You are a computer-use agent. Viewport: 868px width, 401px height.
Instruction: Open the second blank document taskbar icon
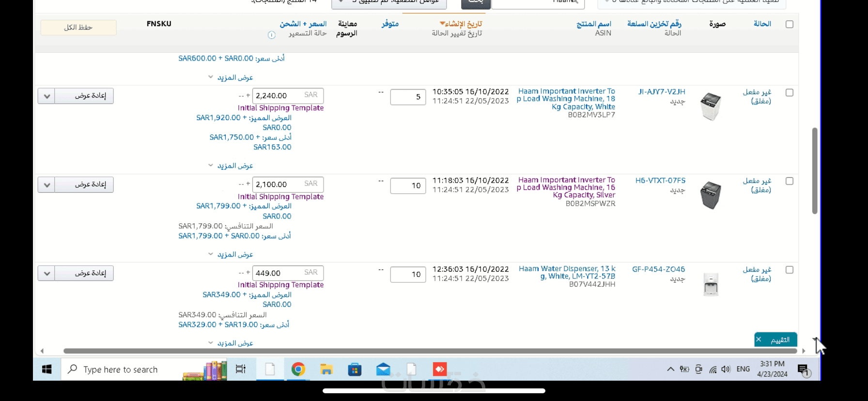pos(412,370)
